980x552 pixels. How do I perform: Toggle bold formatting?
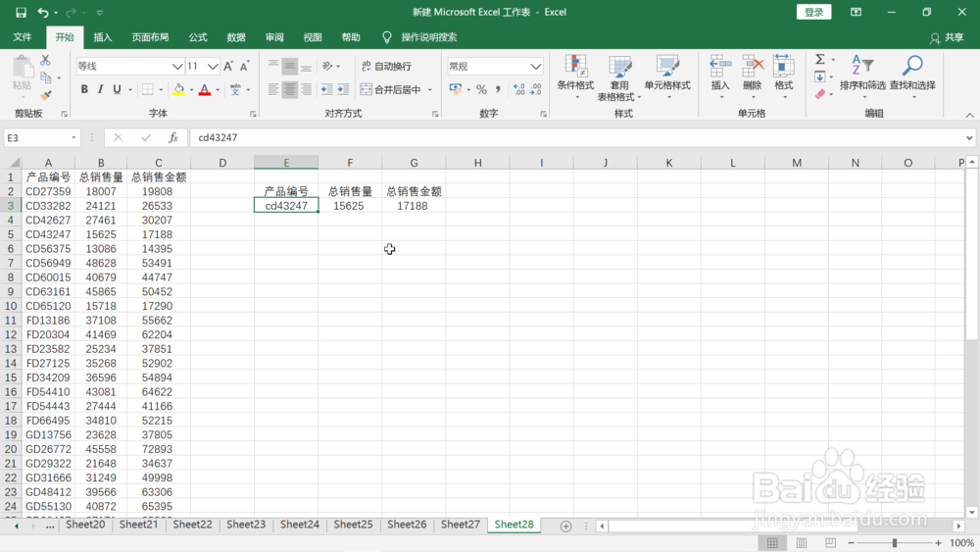pos(84,89)
